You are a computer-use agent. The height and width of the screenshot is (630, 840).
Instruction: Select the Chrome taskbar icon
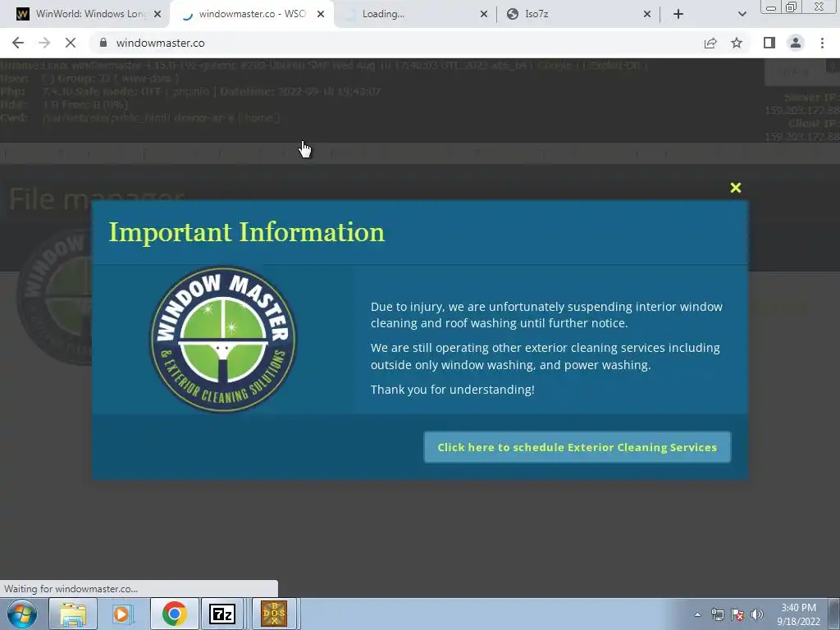pos(175,614)
